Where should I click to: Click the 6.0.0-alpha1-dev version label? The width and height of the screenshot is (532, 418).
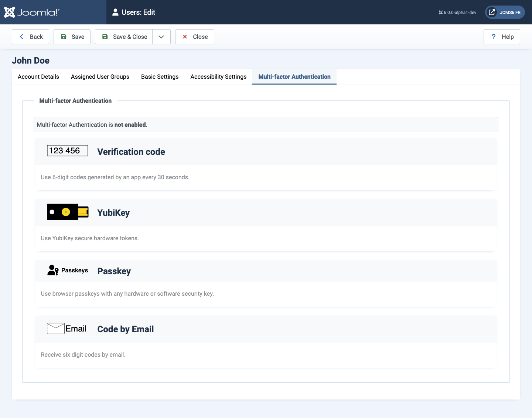pyautogui.click(x=457, y=13)
